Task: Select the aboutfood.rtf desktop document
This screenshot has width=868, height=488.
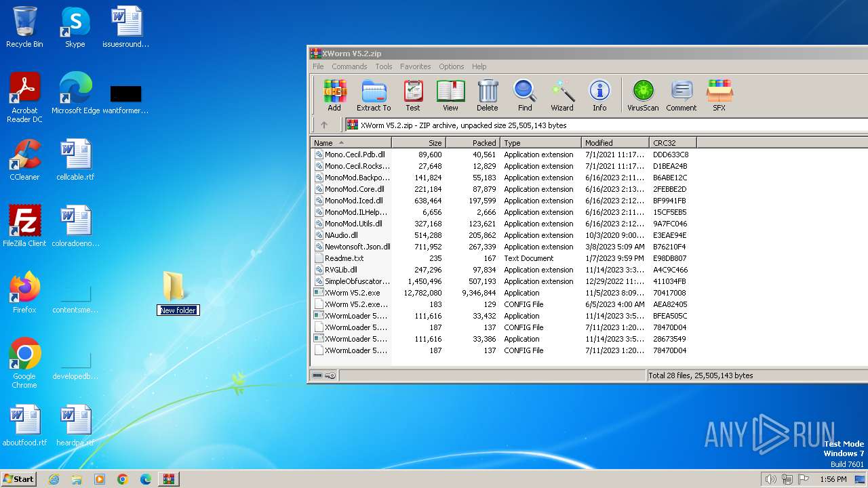Action: [x=24, y=426]
